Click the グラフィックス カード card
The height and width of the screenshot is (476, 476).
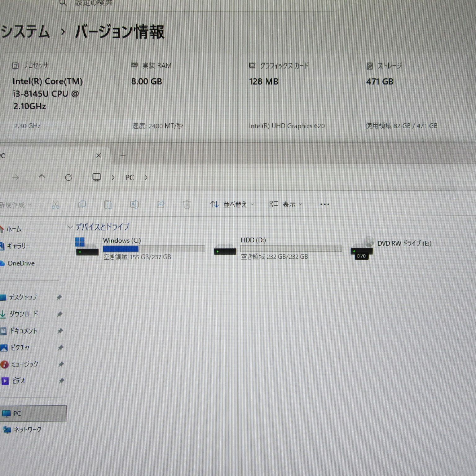coord(295,96)
